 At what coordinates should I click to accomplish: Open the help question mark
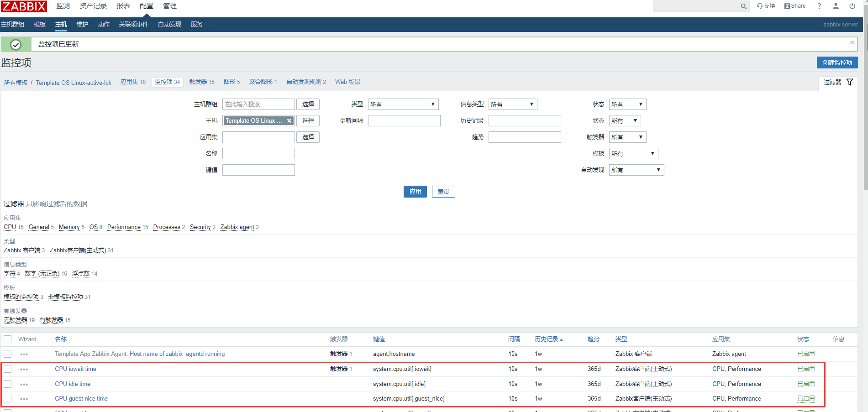coord(819,6)
